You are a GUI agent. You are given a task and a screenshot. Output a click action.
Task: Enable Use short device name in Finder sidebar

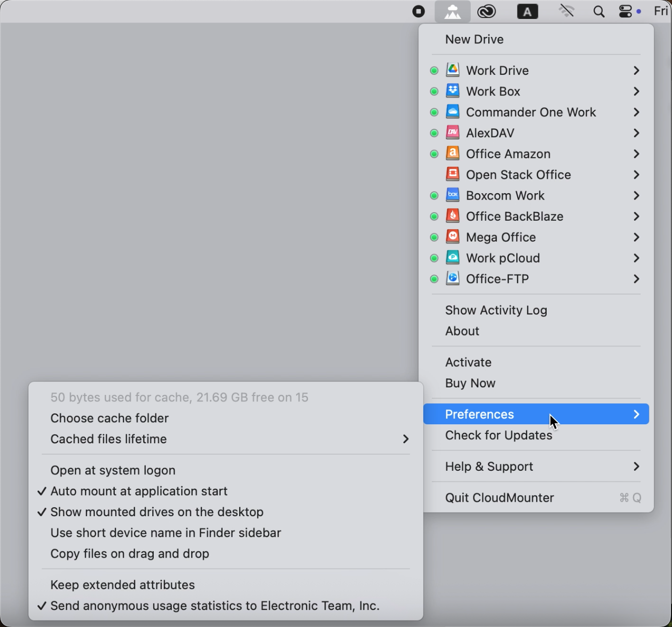[226, 533]
